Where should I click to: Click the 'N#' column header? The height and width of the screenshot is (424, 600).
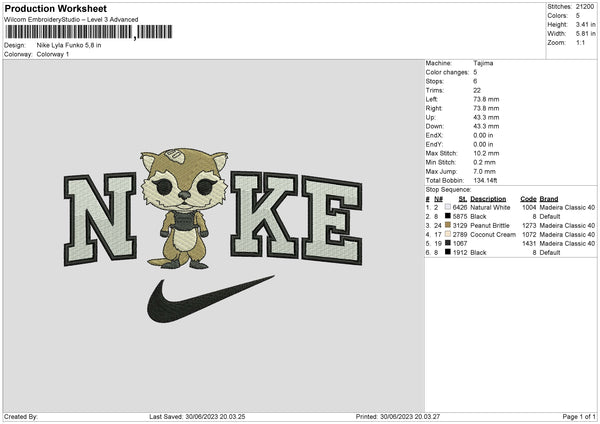pos(439,199)
